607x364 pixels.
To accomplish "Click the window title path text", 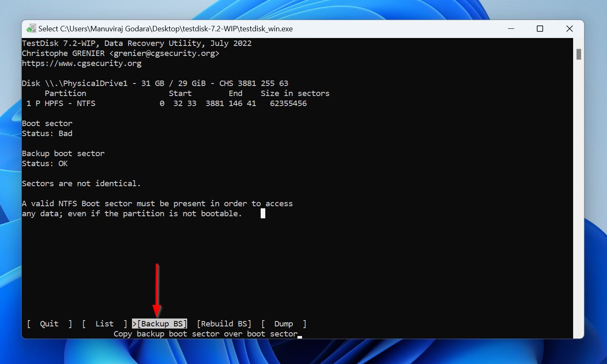I will point(165,29).
